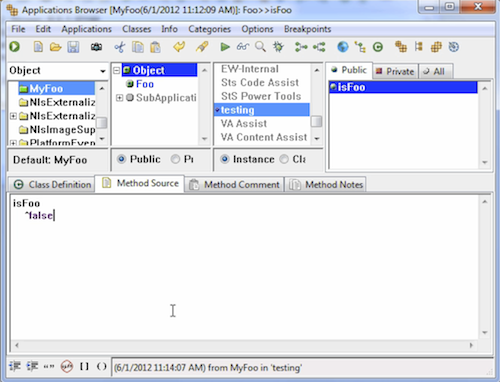The image size is (500, 382).
Task: Switch to the Class Definition tab
Action: (52, 184)
